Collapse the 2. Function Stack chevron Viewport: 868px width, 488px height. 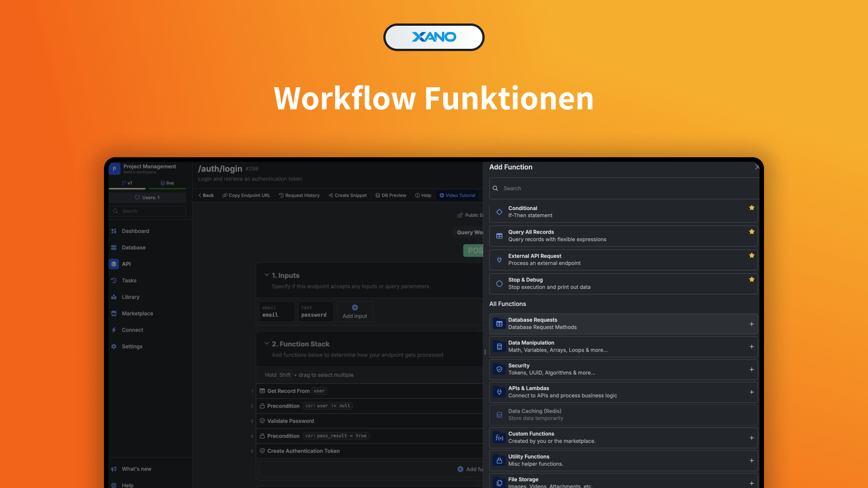click(x=267, y=343)
